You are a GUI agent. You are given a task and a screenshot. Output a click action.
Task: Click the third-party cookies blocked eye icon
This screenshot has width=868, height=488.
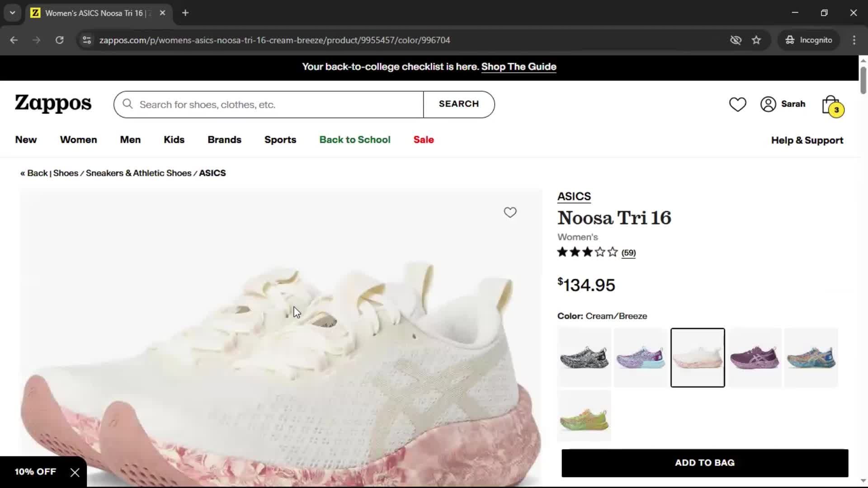pos(736,40)
